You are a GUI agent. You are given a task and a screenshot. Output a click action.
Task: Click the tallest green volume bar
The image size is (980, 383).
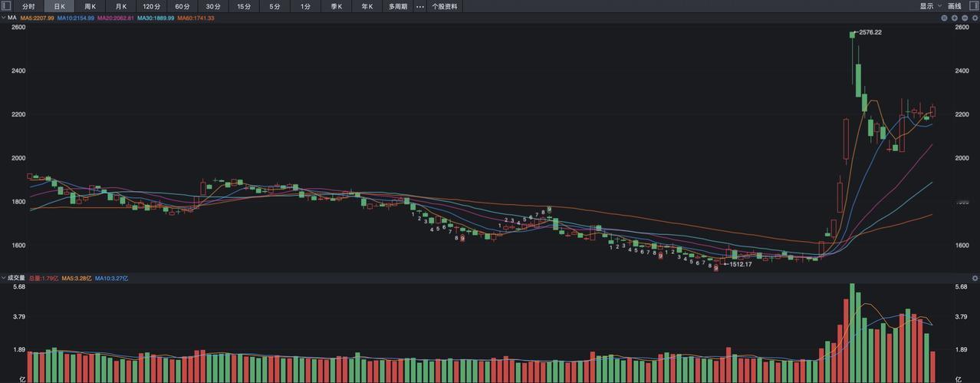pyautogui.click(x=851, y=333)
